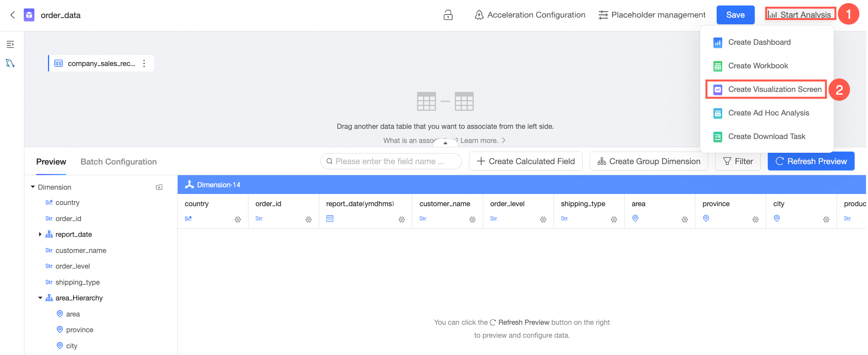Collapse the table association canvas panel
868x355 pixels.
click(445, 143)
